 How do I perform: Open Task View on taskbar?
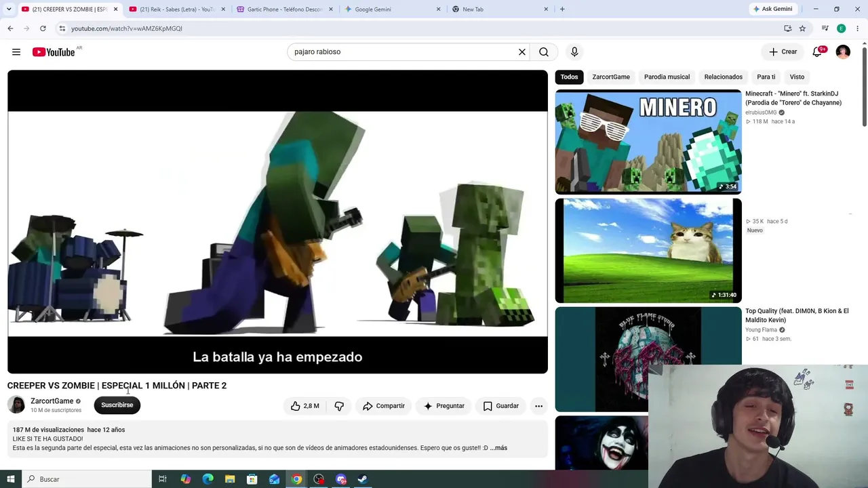point(163,479)
